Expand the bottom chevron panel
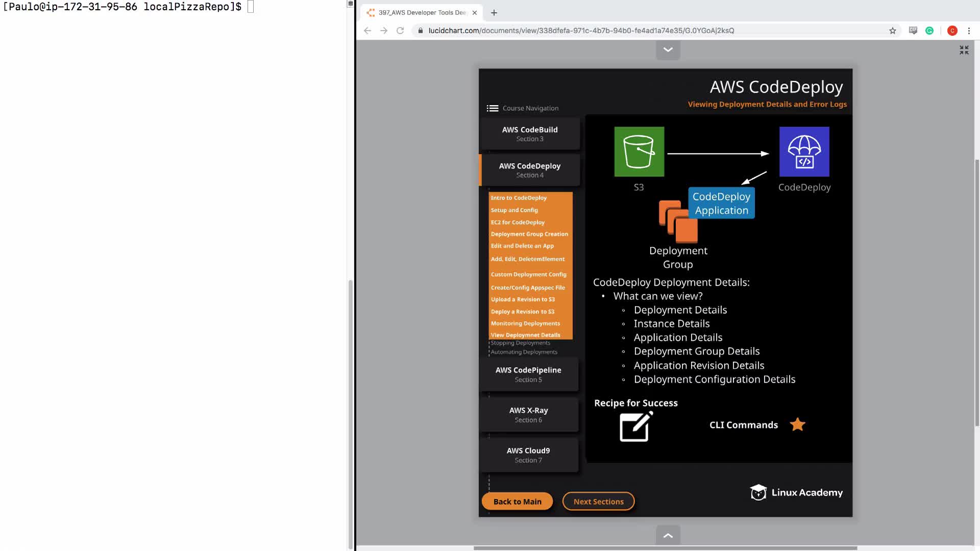The height and width of the screenshot is (551, 980). point(668,535)
